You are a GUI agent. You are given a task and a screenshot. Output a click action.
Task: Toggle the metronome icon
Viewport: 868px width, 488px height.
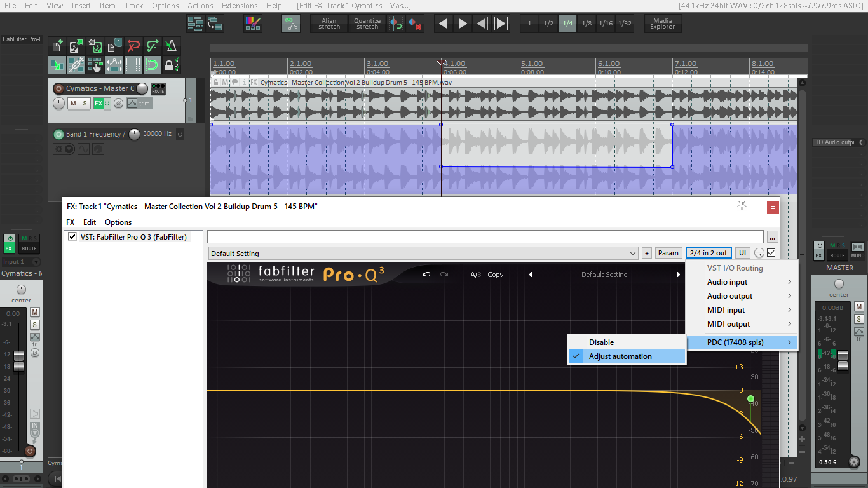pyautogui.click(x=172, y=46)
